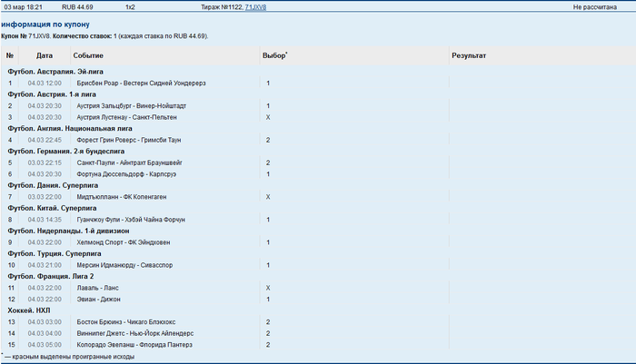The width and height of the screenshot is (636, 364).
Task: Select event 'Санкт-Паули - Айнтрахт Брауншвейг'
Action: (129, 162)
